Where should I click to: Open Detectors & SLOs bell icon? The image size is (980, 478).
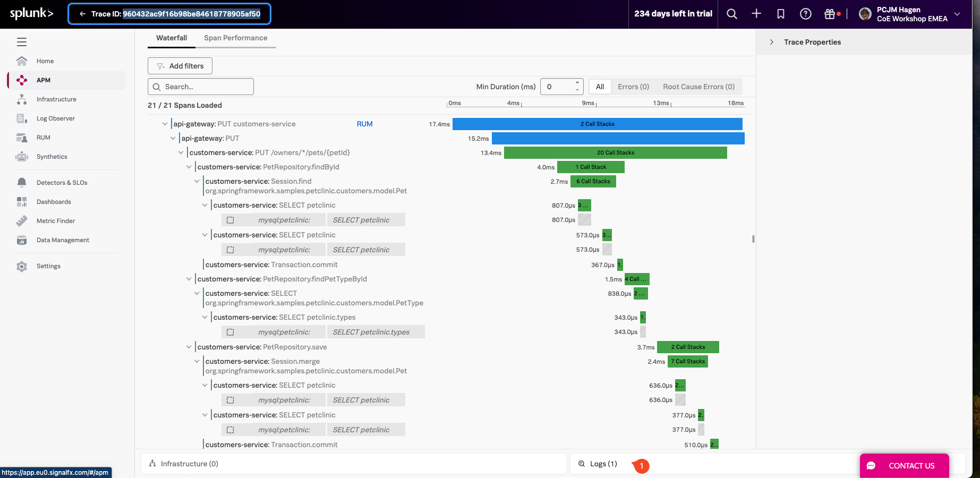click(x=22, y=183)
